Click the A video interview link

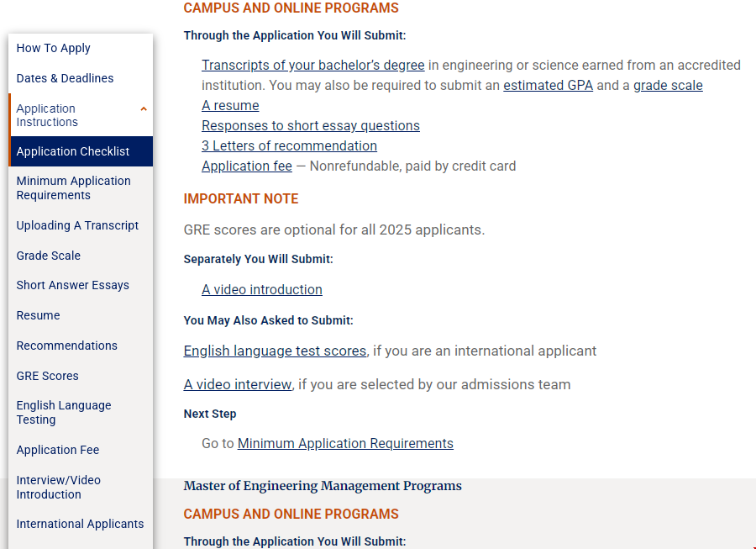(238, 384)
